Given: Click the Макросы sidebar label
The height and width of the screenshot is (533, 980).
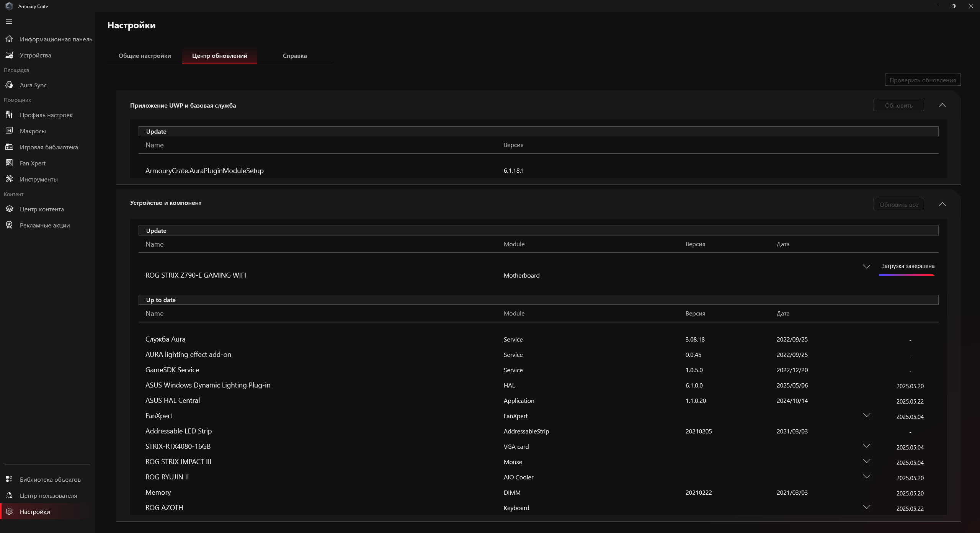Looking at the screenshot, I should (33, 131).
